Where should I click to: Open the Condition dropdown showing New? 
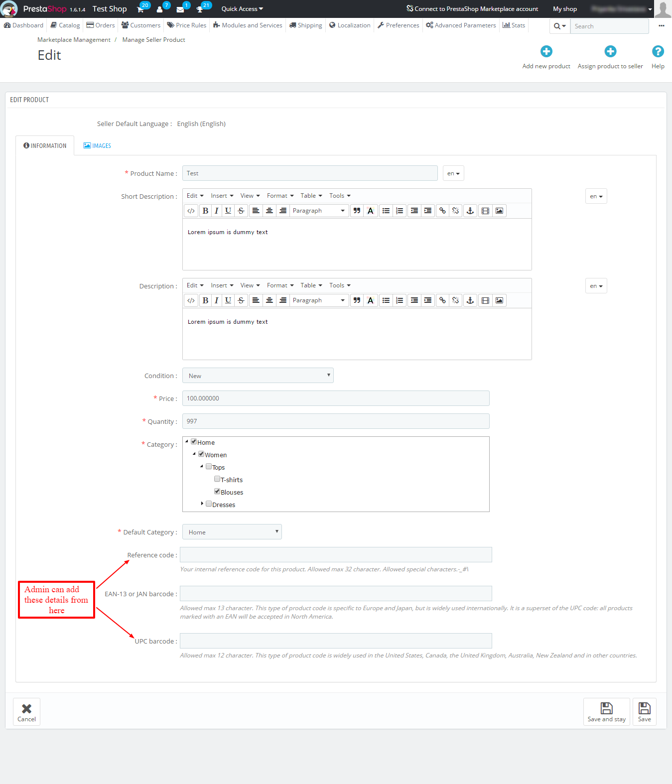(258, 376)
